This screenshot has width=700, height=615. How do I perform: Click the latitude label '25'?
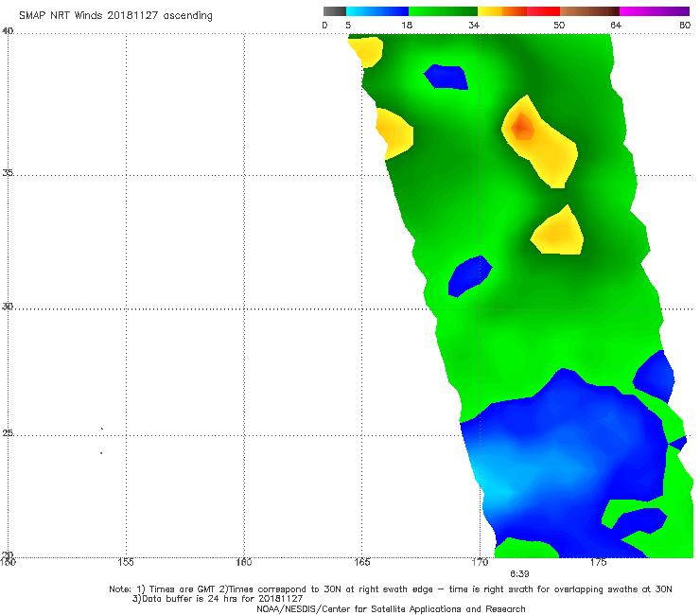pos(8,432)
